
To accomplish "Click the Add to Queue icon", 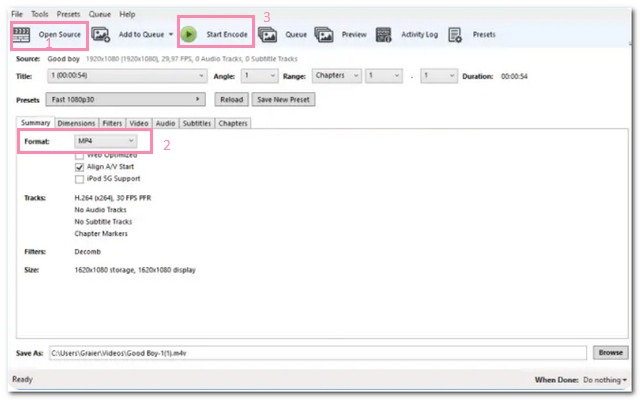I will pos(101,34).
